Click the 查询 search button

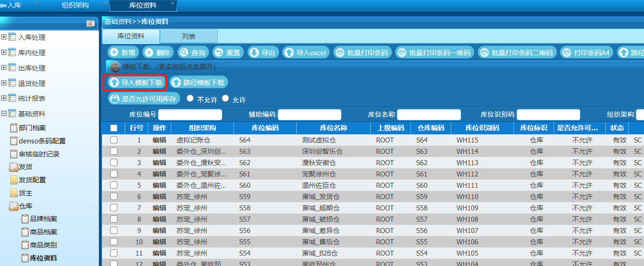pos(193,52)
